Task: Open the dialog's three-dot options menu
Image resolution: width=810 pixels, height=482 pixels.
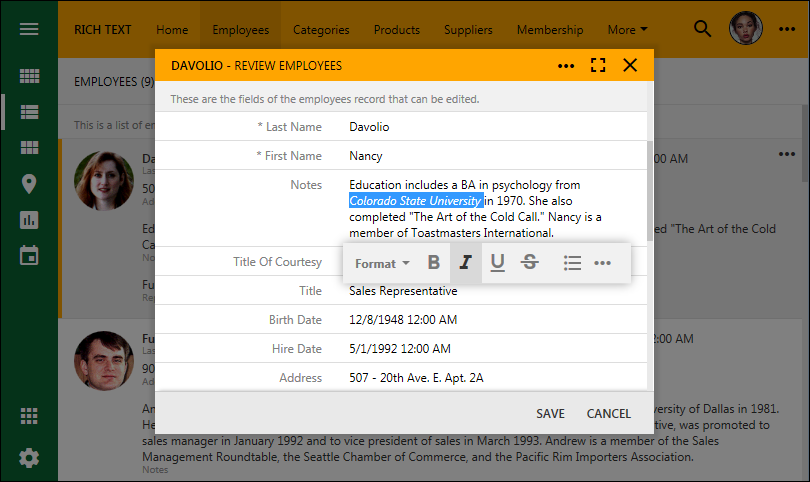Action: (x=566, y=66)
